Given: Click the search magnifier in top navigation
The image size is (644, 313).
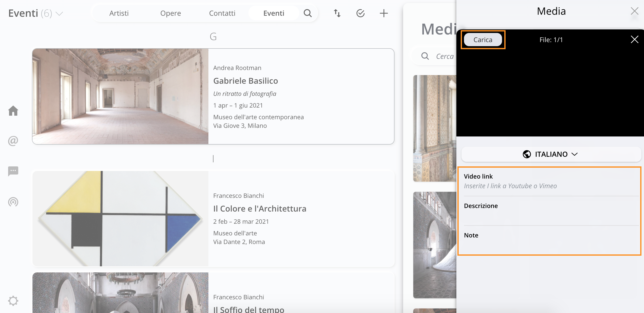Looking at the screenshot, I should 308,13.
